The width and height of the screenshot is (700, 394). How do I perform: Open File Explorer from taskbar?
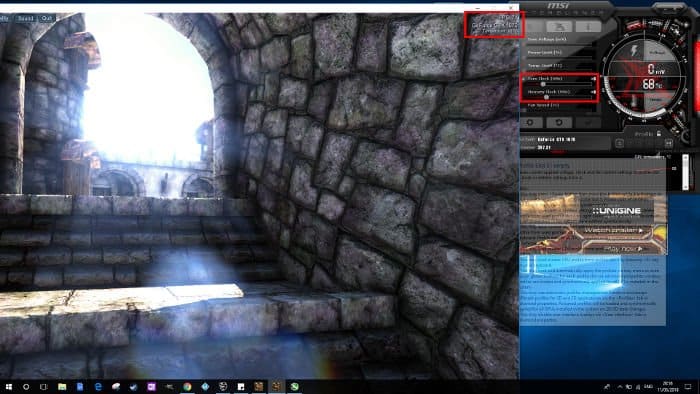click(x=62, y=386)
